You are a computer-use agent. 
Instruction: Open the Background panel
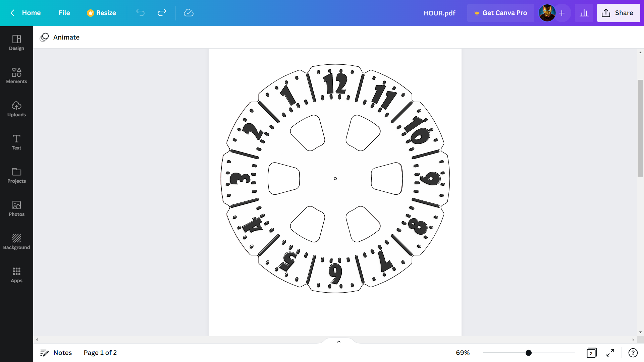click(16, 241)
